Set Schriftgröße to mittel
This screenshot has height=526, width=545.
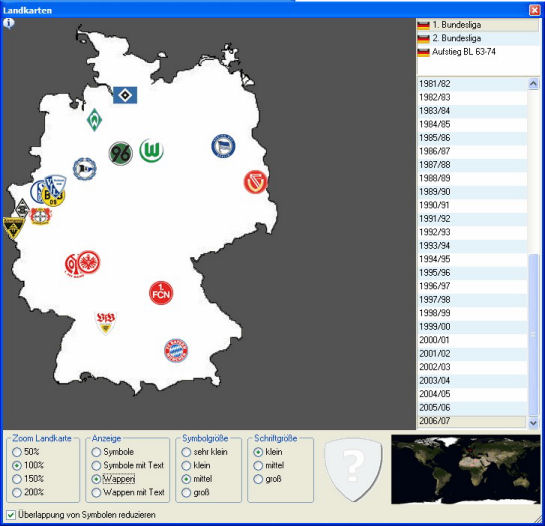[269, 465]
